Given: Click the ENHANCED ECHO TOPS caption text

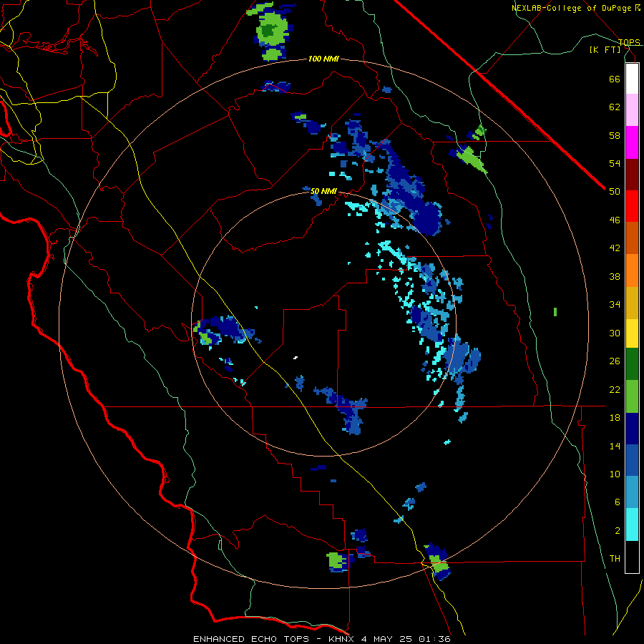Looking at the screenshot, I should click(251, 639).
